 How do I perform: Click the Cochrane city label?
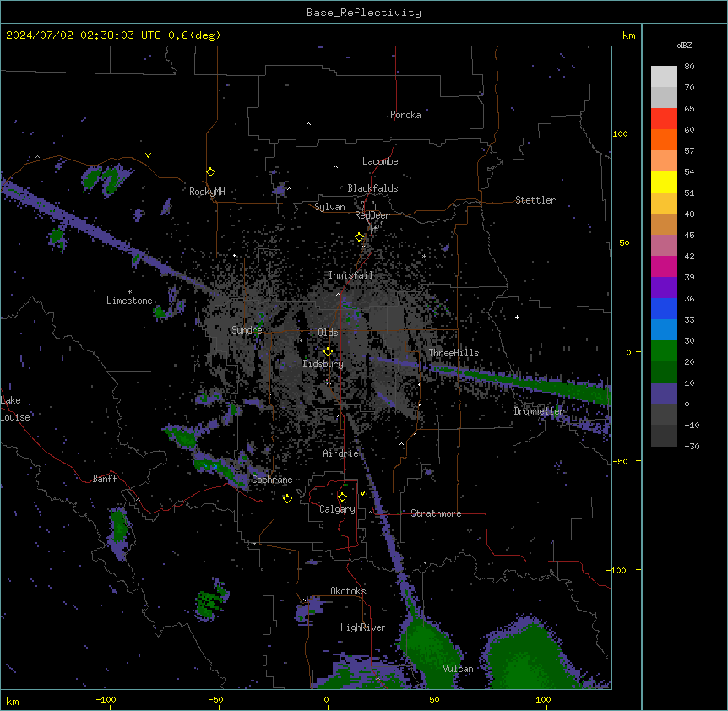pyautogui.click(x=272, y=480)
